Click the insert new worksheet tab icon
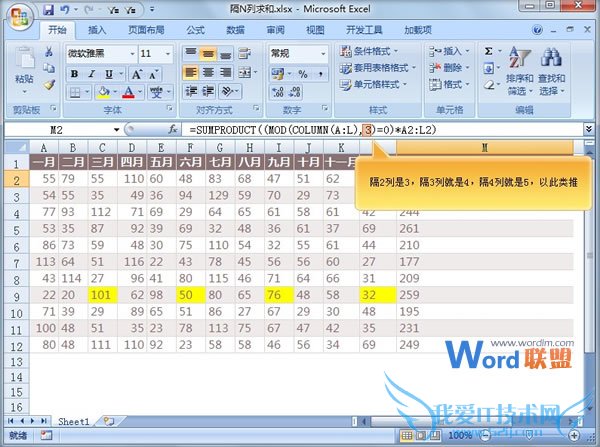This screenshot has width=600, height=447. point(109,422)
